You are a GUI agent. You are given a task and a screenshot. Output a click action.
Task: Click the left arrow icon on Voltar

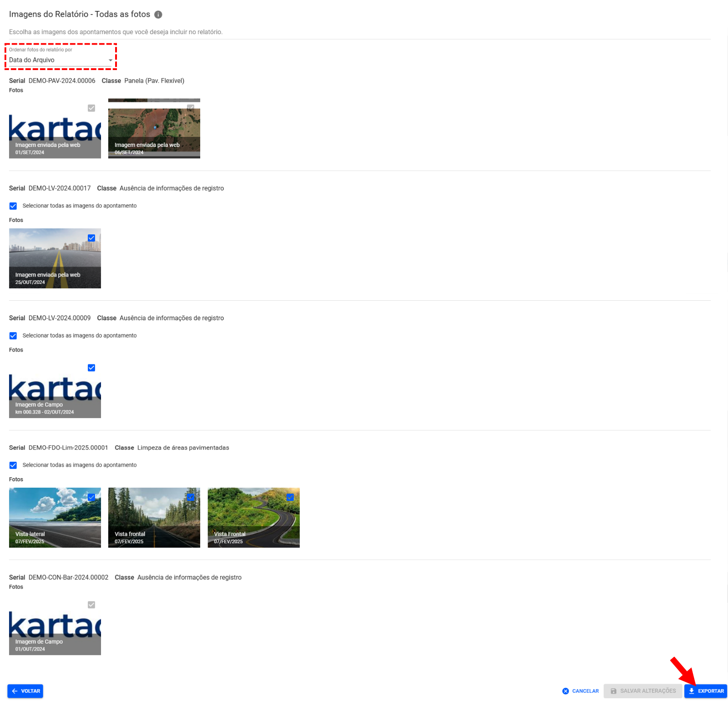pos(15,691)
